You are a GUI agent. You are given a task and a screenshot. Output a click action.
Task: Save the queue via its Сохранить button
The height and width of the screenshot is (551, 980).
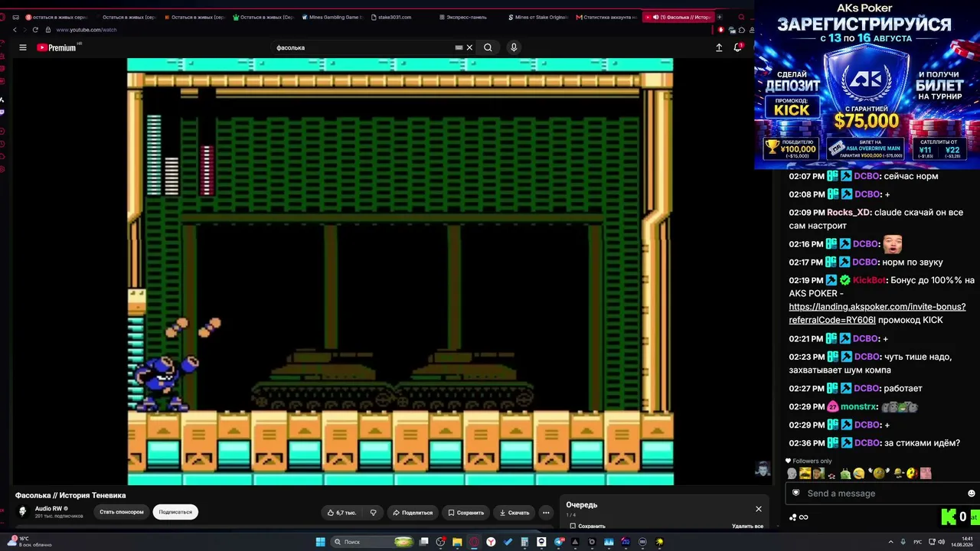point(587,527)
